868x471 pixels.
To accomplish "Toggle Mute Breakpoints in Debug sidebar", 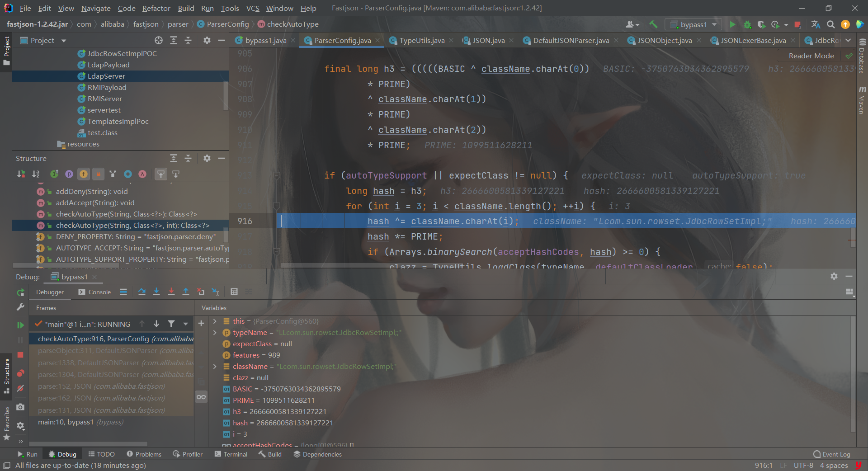I will coord(20,388).
